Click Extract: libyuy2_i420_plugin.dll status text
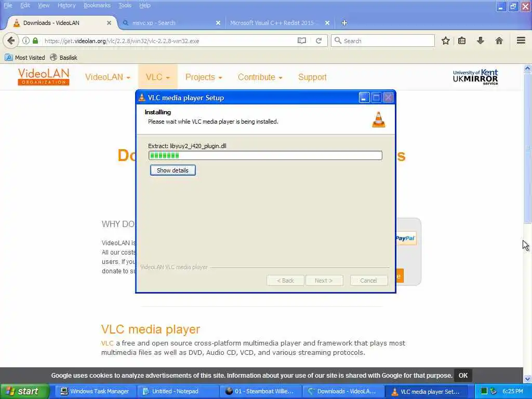 pos(187,146)
